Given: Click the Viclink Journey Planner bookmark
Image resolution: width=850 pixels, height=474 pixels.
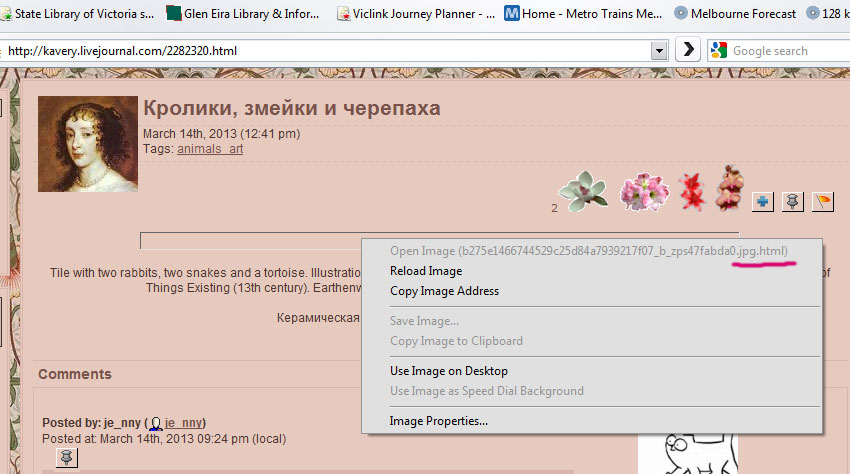Looking at the screenshot, I should coord(416,14).
